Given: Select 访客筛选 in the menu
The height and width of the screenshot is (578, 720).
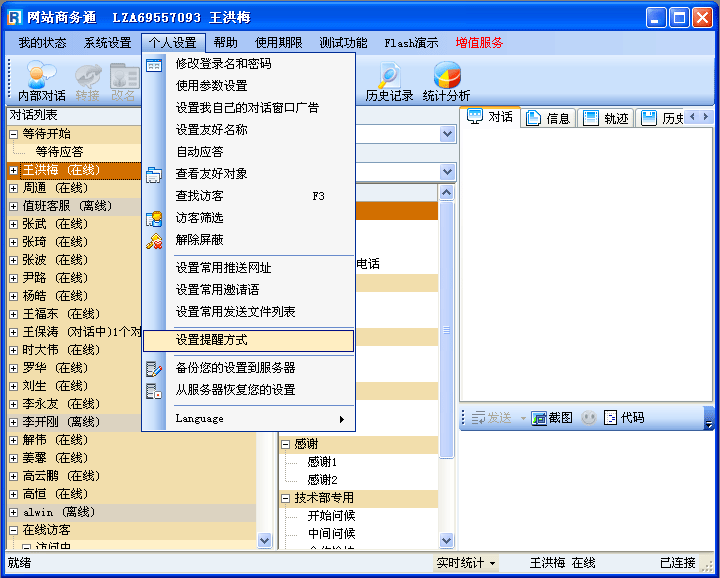Looking at the screenshot, I should click(x=199, y=218).
